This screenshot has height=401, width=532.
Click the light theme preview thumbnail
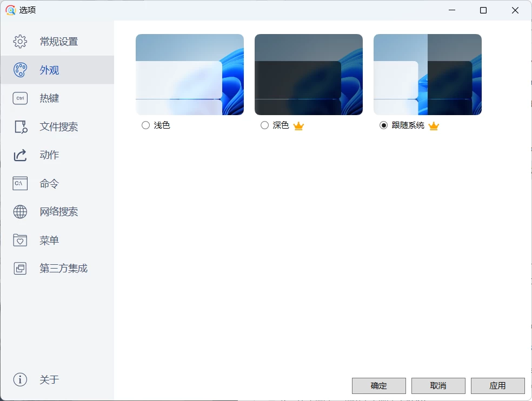190,74
